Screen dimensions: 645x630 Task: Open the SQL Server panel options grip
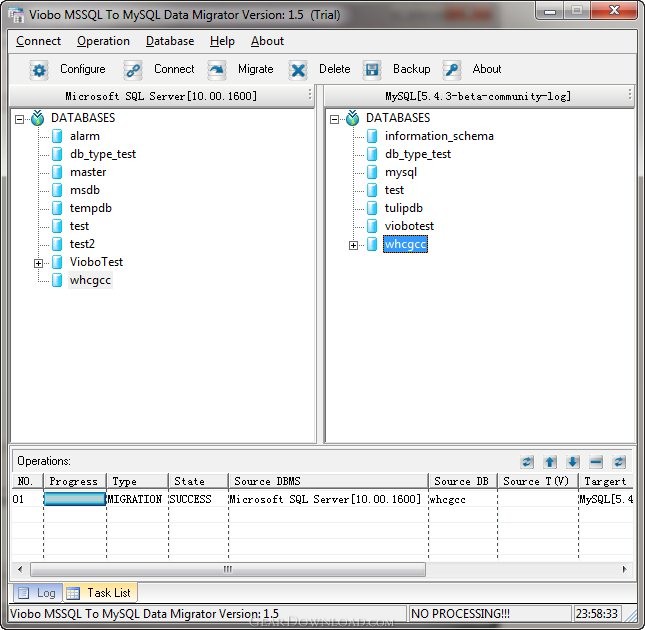click(310, 95)
